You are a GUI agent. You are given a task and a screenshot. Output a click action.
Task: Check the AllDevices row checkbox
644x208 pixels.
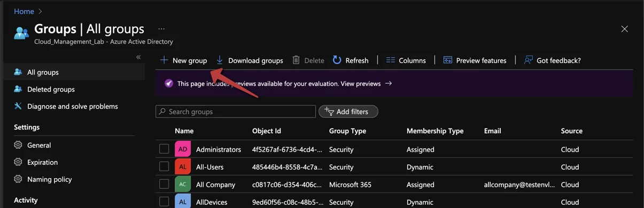tap(164, 202)
